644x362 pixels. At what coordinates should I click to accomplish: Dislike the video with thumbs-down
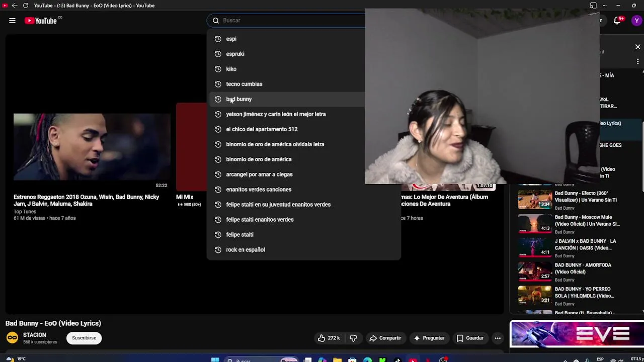click(x=353, y=338)
